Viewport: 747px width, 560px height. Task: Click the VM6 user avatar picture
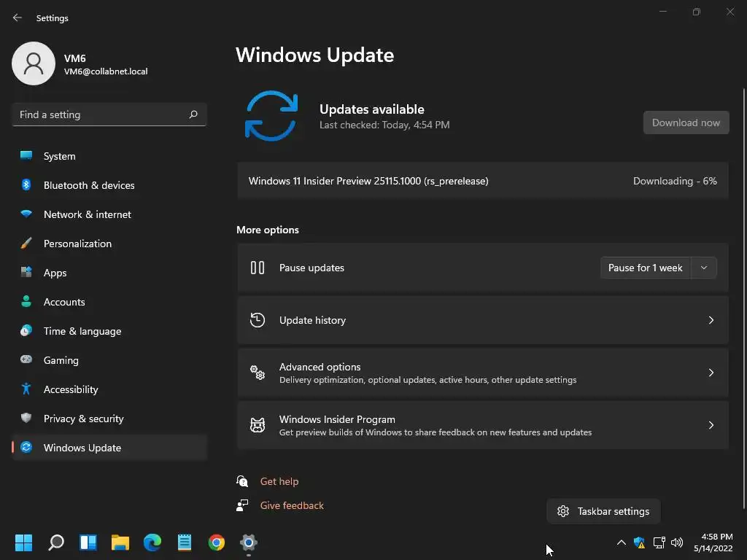click(x=34, y=63)
